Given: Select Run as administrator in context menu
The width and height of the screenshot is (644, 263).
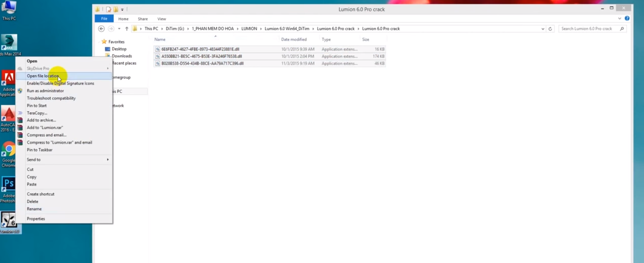Looking at the screenshot, I should [x=45, y=91].
